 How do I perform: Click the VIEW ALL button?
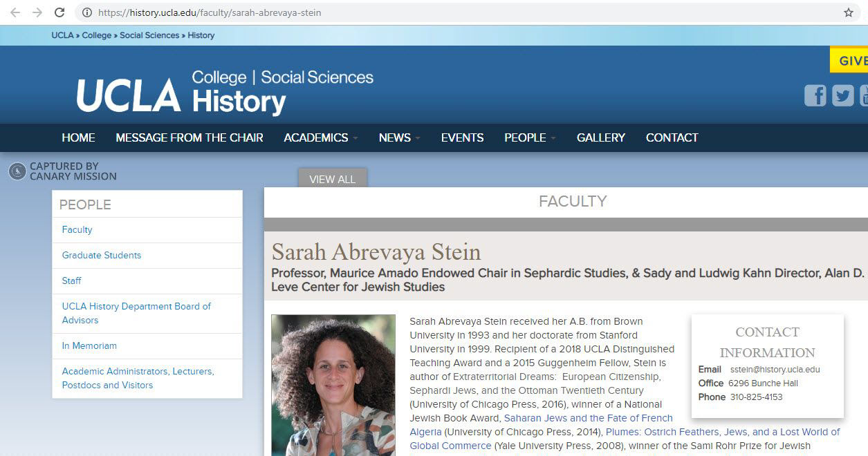tap(333, 178)
